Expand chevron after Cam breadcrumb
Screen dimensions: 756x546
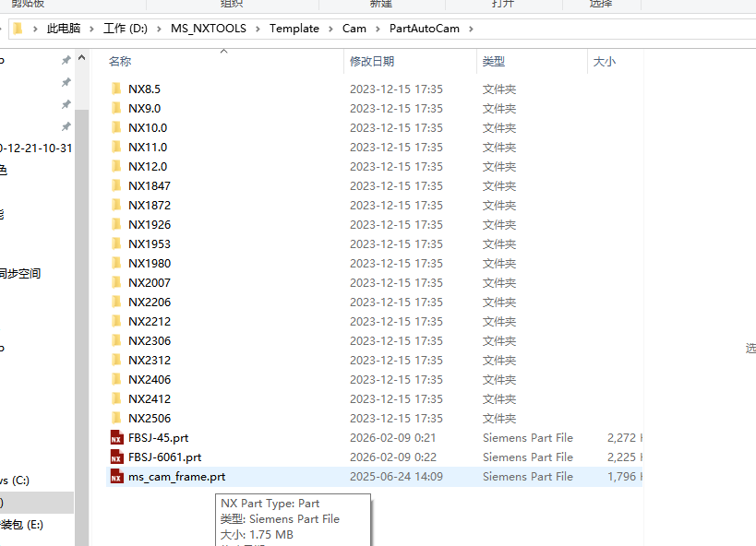click(x=378, y=29)
